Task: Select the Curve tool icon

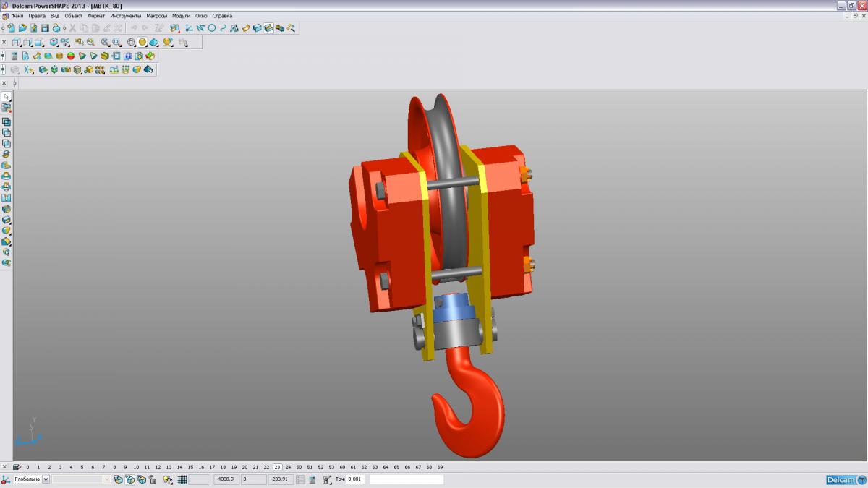Action: click(223, 27)
